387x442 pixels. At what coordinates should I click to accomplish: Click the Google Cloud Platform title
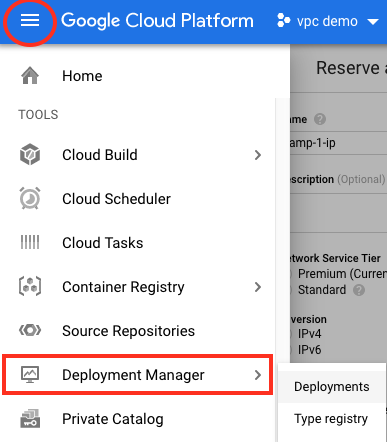pyautogui.click(x=157, y=21)
